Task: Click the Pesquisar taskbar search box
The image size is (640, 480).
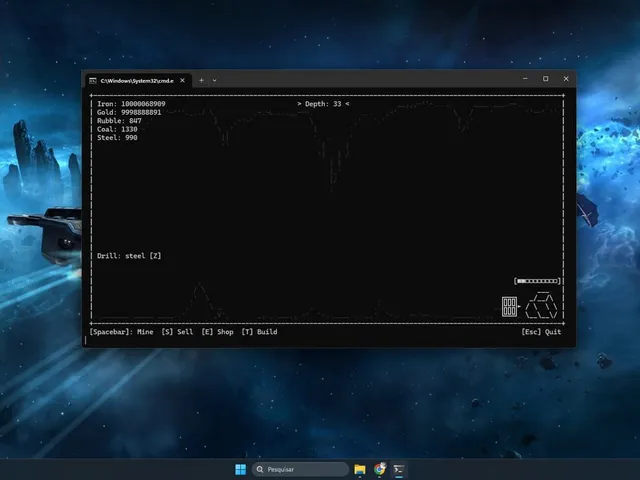Action: pos(300,469)
